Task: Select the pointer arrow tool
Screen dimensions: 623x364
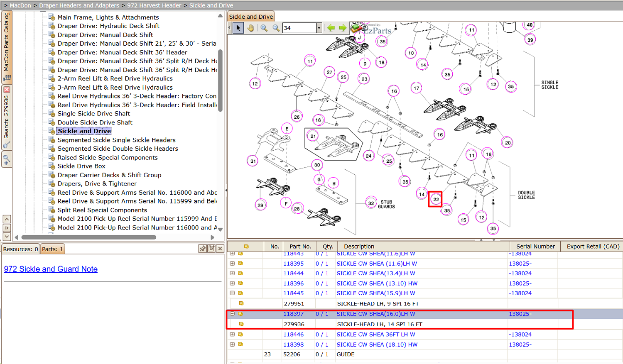Action: [x=238, y=28]
